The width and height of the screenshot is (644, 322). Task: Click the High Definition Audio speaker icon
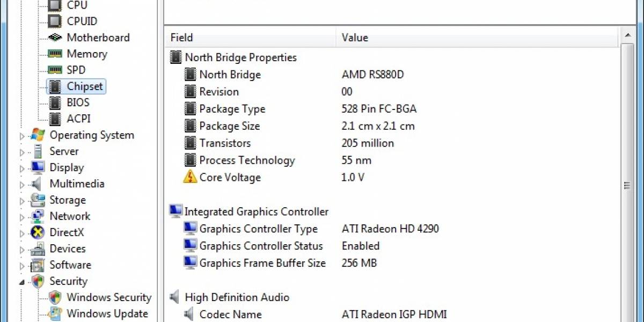tap(174, 297)
